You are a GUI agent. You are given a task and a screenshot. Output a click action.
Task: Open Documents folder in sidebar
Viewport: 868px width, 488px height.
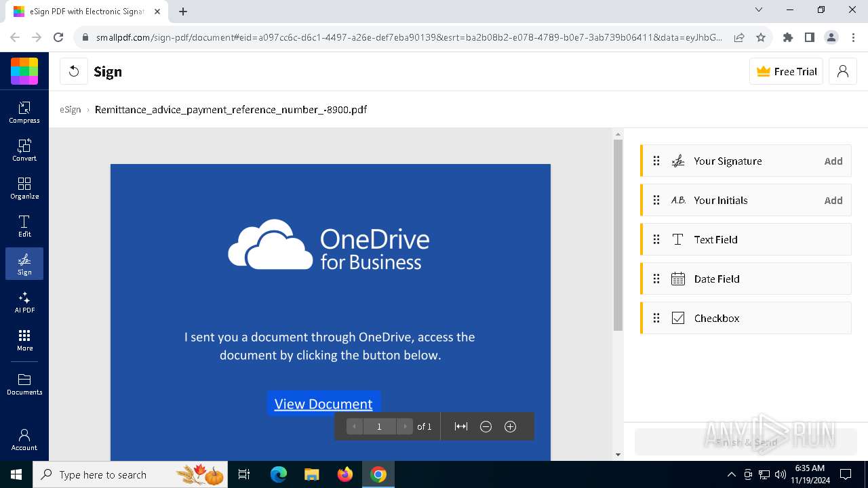(24, 384)
